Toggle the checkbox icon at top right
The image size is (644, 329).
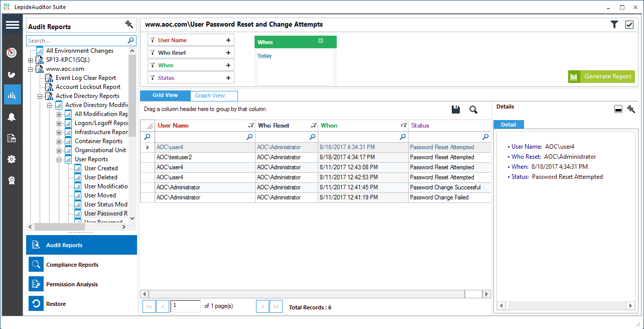tap(629, 25)
